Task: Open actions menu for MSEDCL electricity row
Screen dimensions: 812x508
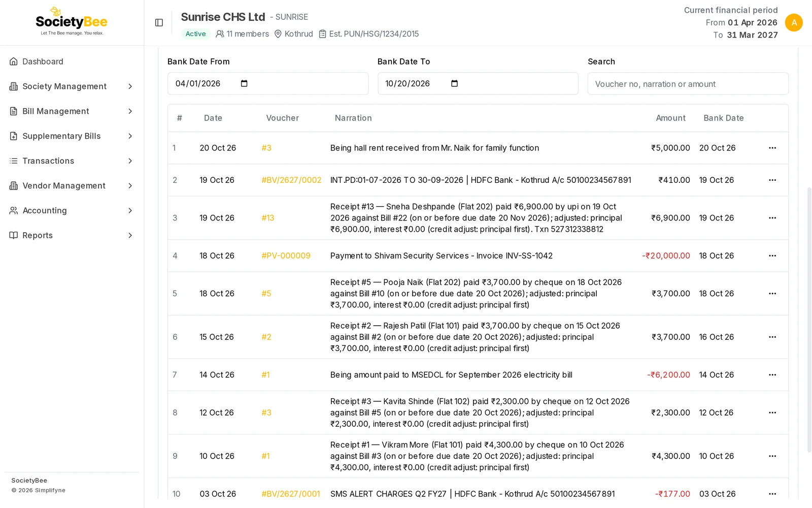Action: 772,375
